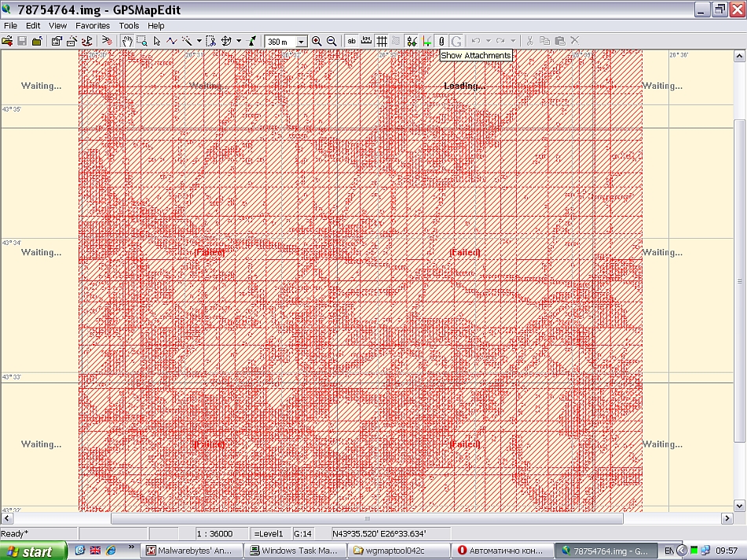Select the polyline drawing tool
The height and width of the screenshot is (560, 747).
coord(172,41)
